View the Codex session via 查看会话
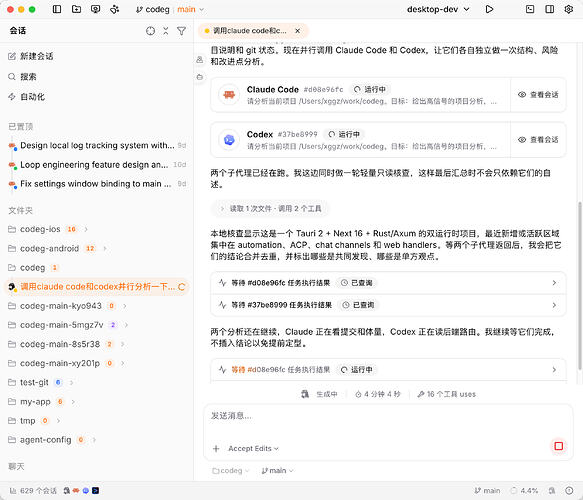The image size is (583, 500). (x=538, y=140)
